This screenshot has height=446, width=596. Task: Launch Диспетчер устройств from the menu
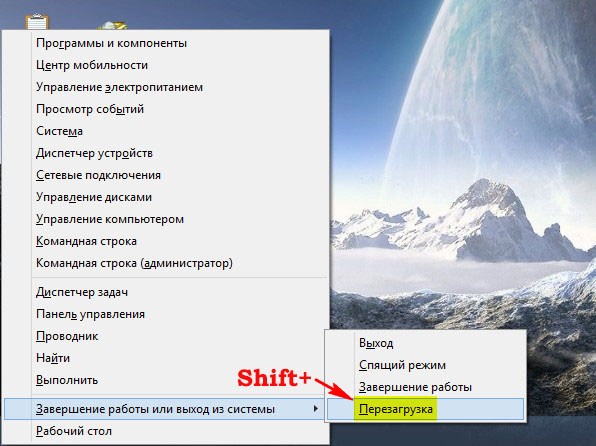click(x=166, y=153)
